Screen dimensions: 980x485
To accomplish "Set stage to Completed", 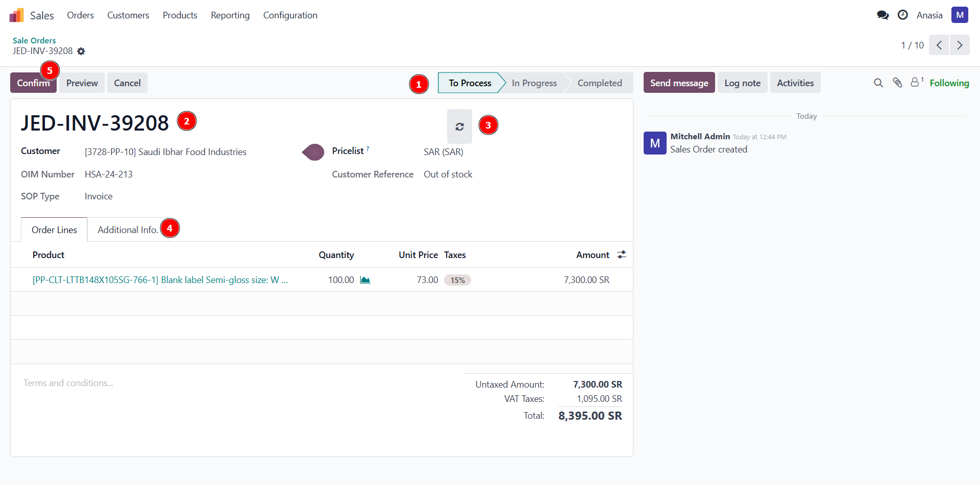I will tap(600, 83).
